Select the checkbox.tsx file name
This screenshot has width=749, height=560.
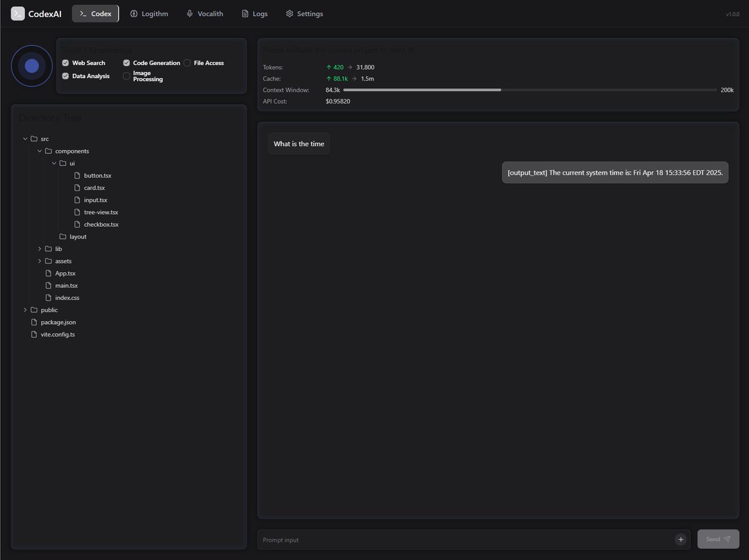101,224
